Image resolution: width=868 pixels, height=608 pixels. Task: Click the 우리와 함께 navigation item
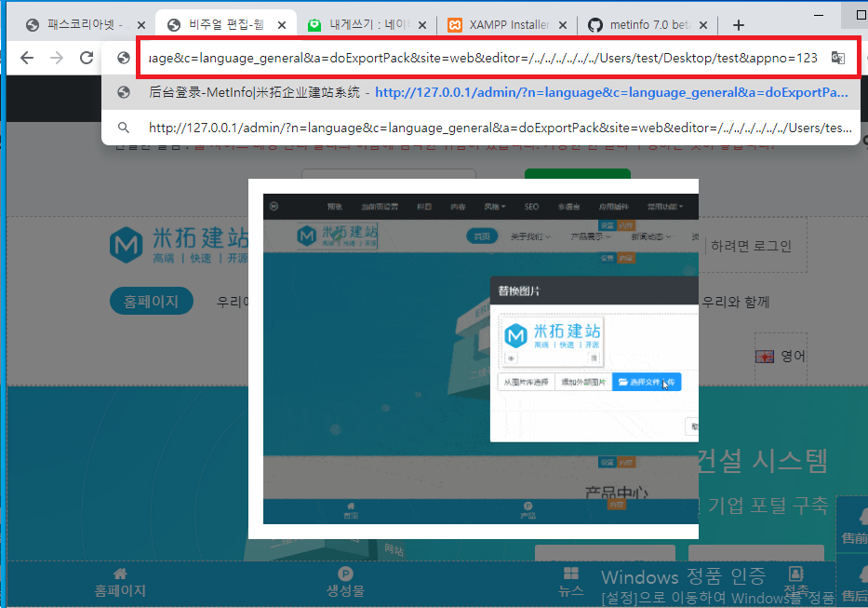tap(735, 302)
